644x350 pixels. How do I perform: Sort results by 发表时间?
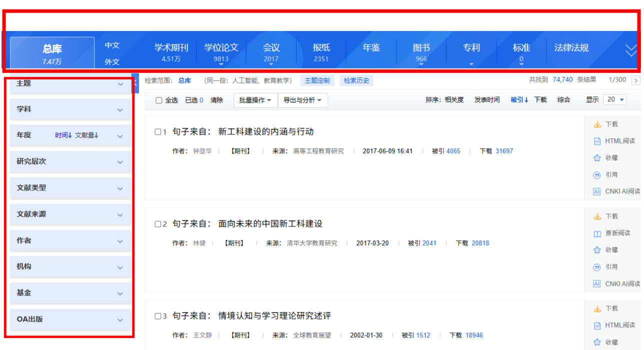coord(486,100)
